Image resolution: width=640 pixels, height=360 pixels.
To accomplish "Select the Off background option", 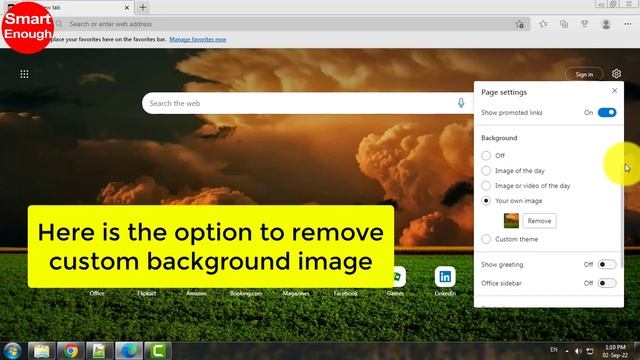I will 486,156.
